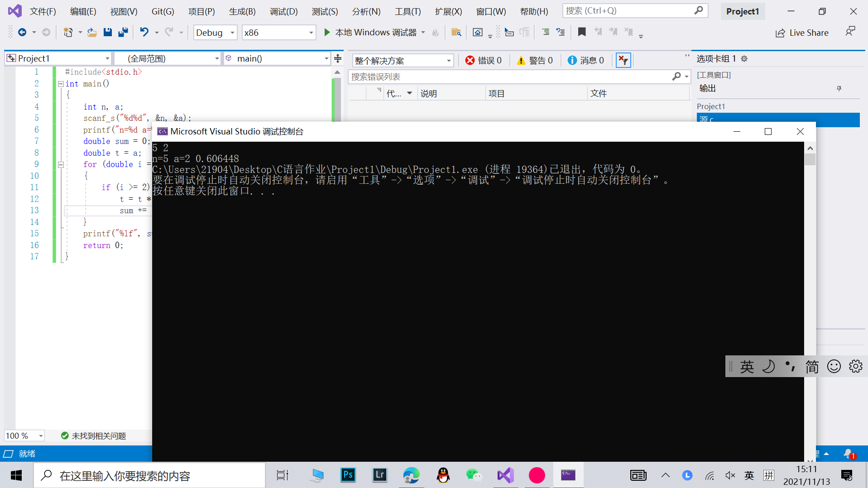Start the local Windows debugger
Image resolution: width=868 pixels, height=488 pixels.
pos(370,32)
